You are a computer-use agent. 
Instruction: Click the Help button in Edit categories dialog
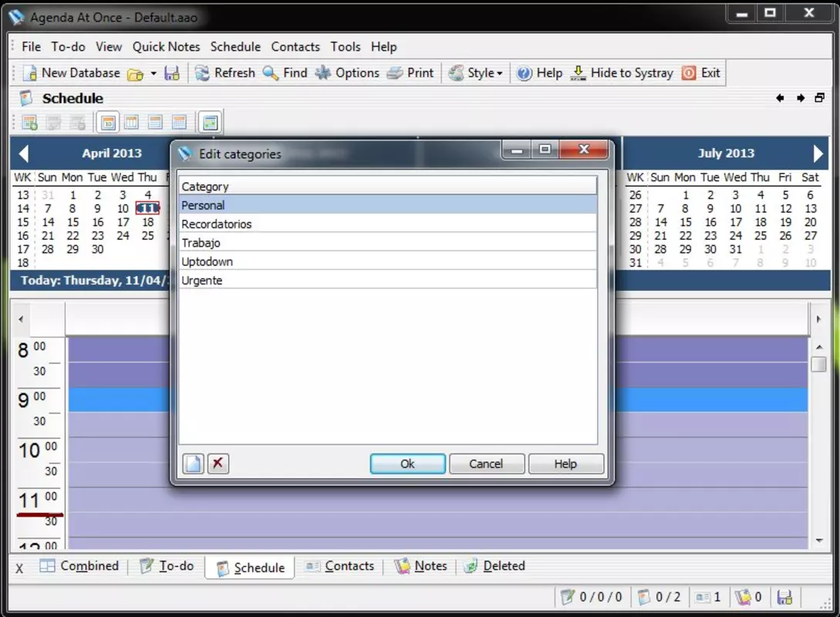click(565, 464)
